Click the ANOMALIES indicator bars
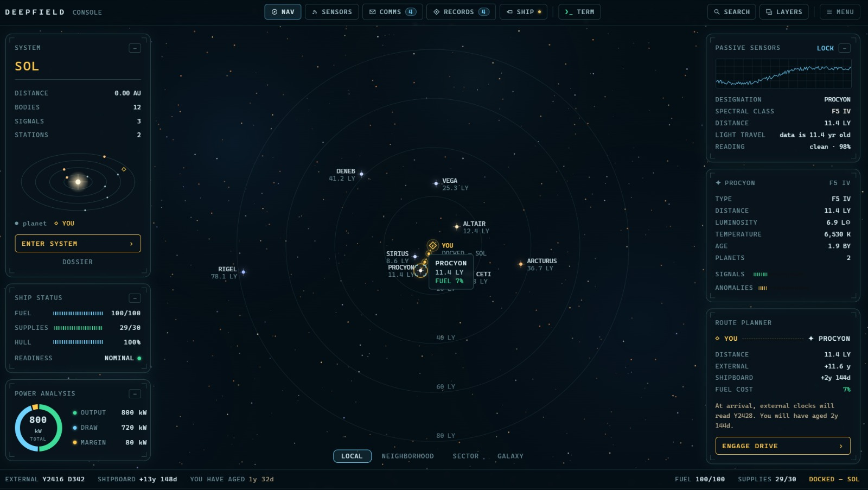 (x=763, y=288)
